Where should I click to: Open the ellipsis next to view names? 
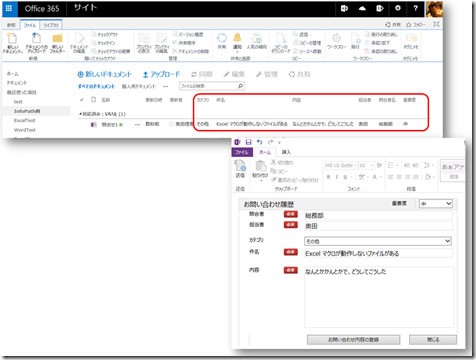point(165,86)
